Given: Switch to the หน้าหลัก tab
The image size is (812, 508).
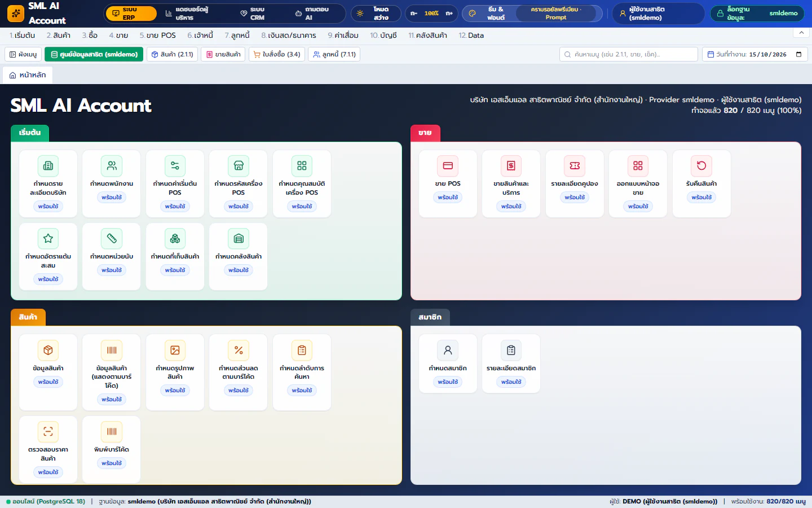Looking at the screenshot, I should click(28, 75).
